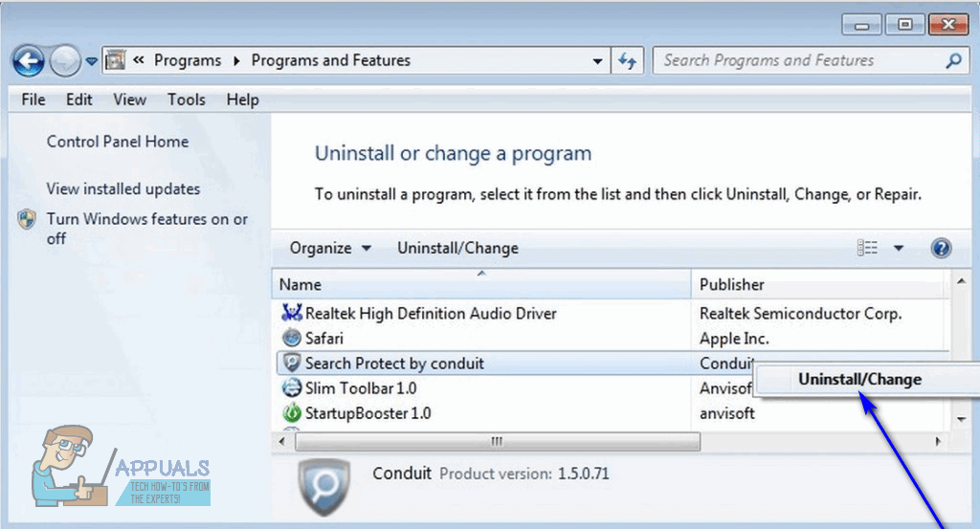The height and width of the screenshot is (529, 980).
Task: Click the Search Protect shield icon in list
Action: point(292,363)
